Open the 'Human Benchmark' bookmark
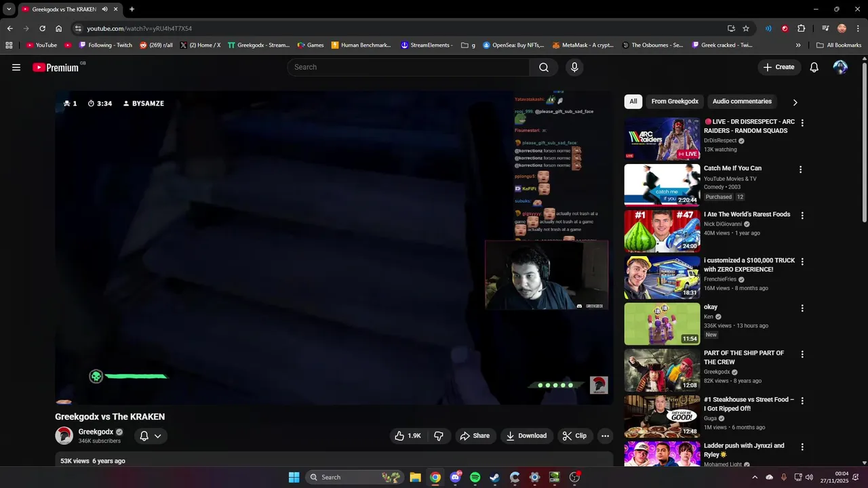 pyautogui.click(x=361, y=45)
